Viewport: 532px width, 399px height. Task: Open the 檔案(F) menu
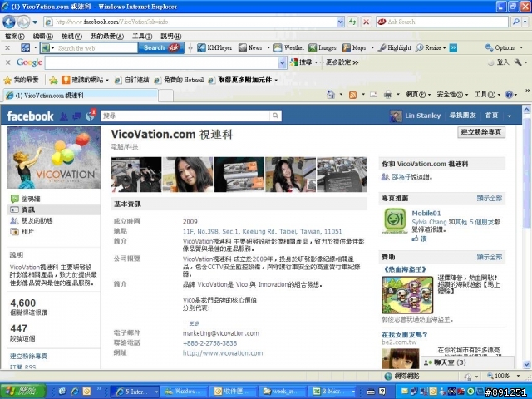click(15, 37)
